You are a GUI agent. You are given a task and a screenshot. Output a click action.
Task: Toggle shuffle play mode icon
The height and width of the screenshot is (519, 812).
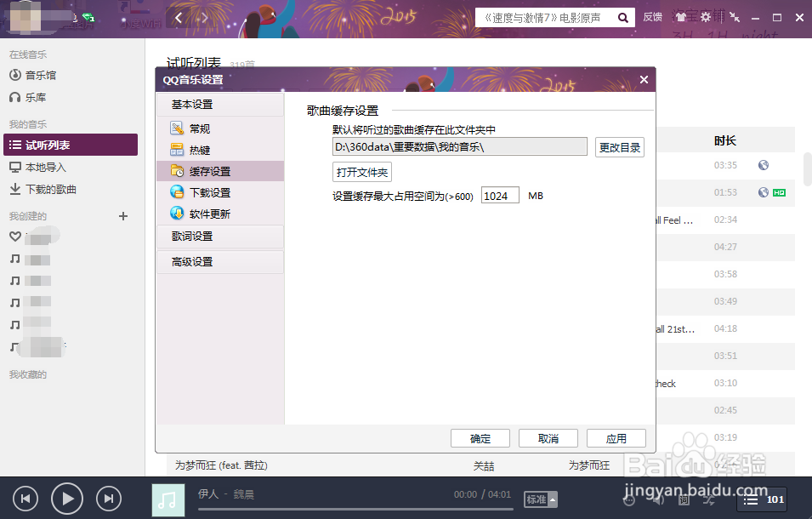[x=709, y=499]
